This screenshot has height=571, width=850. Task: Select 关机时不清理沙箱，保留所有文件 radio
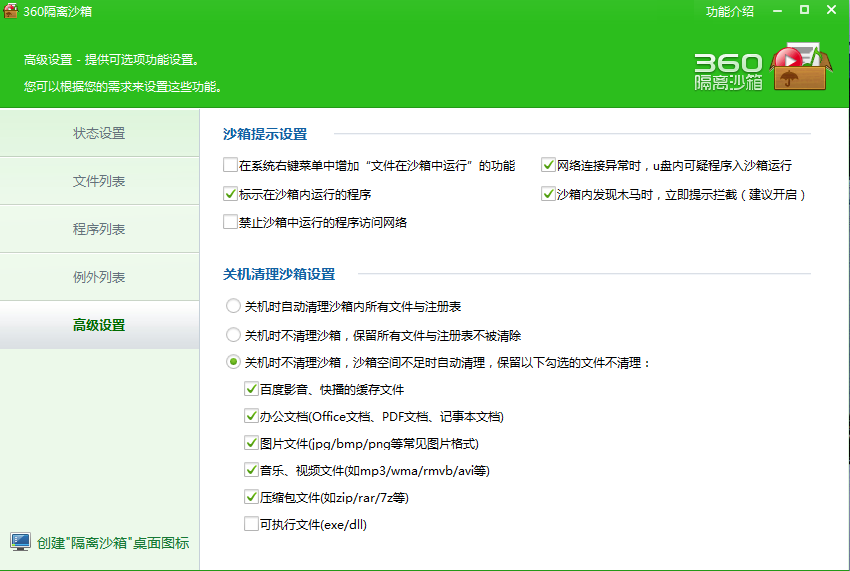pyautogui.click(x=233, y=335)
